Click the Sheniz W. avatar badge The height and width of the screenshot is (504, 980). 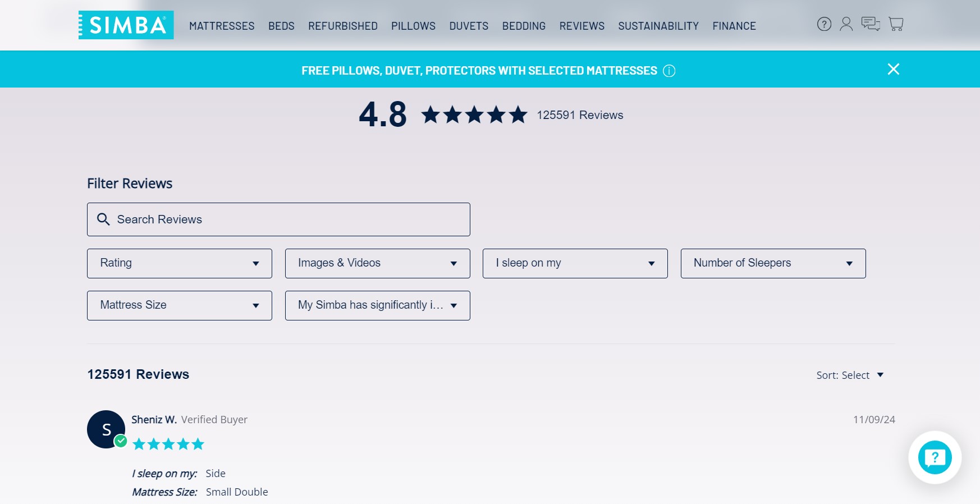tap(106, 429)
